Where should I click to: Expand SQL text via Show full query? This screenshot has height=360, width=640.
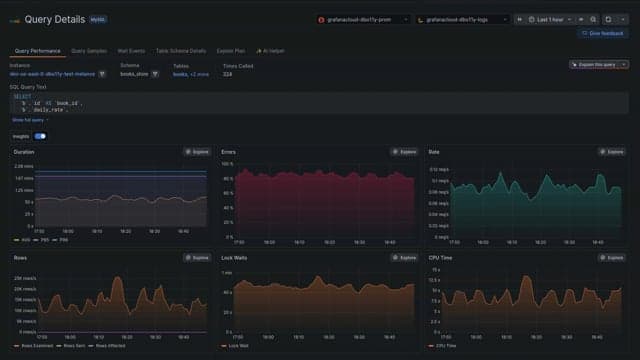click(30, 120)
